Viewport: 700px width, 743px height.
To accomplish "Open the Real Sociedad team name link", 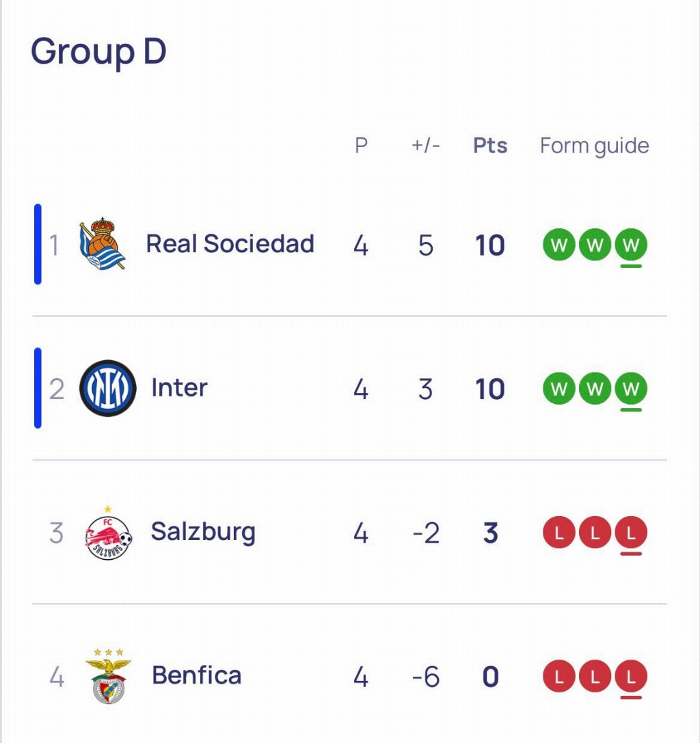I will (x=230, y=244).
